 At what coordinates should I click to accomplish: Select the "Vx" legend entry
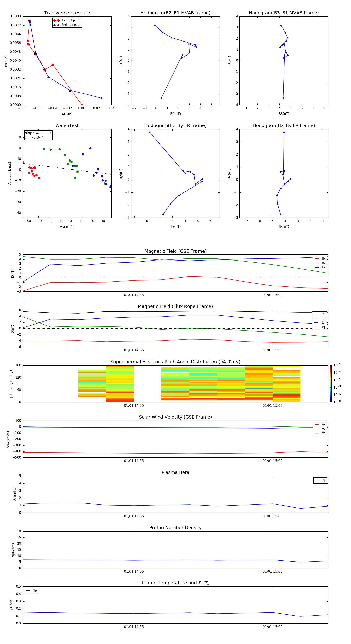tap(320, 424)
